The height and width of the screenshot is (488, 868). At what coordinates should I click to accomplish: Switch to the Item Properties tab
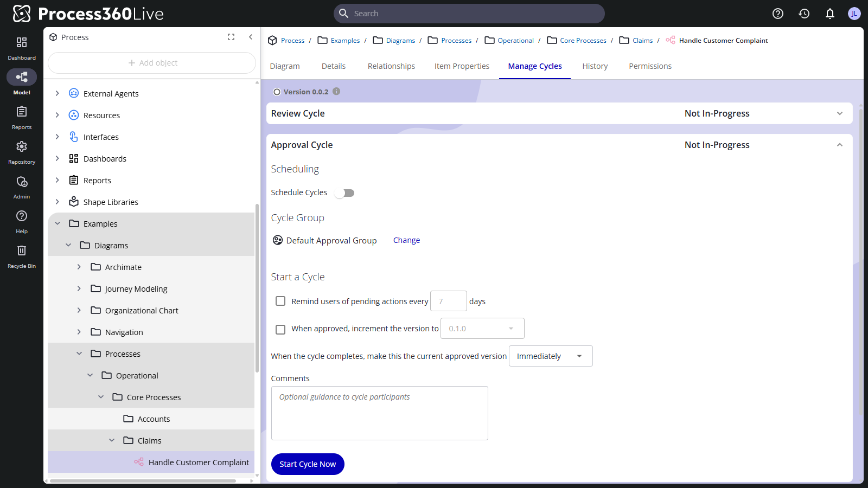pos(462,66)
